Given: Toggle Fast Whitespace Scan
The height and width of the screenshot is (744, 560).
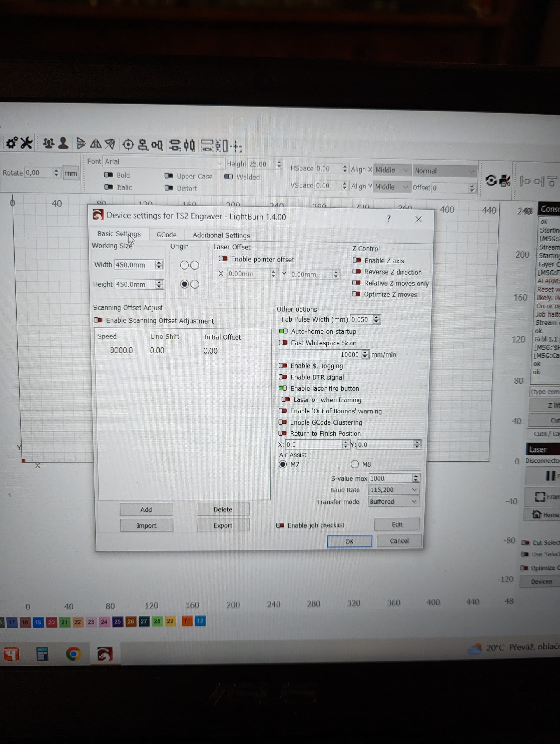Looking at the screenshot, I should (x=283, y=343).
